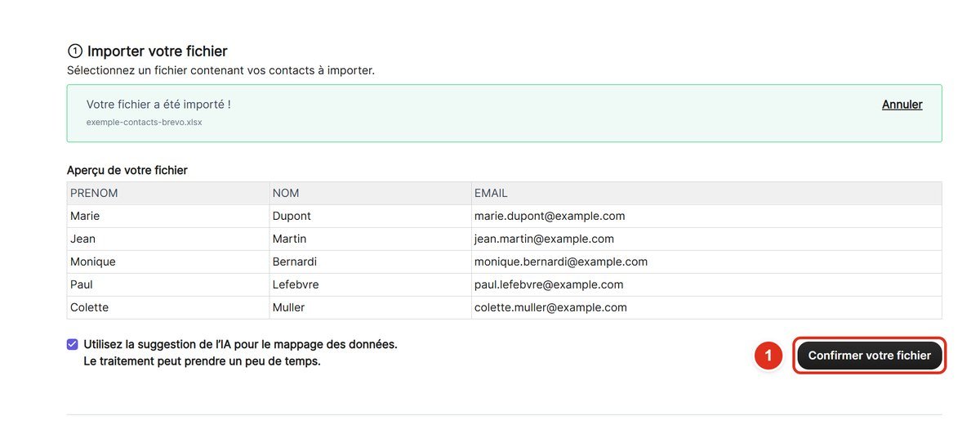Click the Marie first-name cell

[168, 217]
